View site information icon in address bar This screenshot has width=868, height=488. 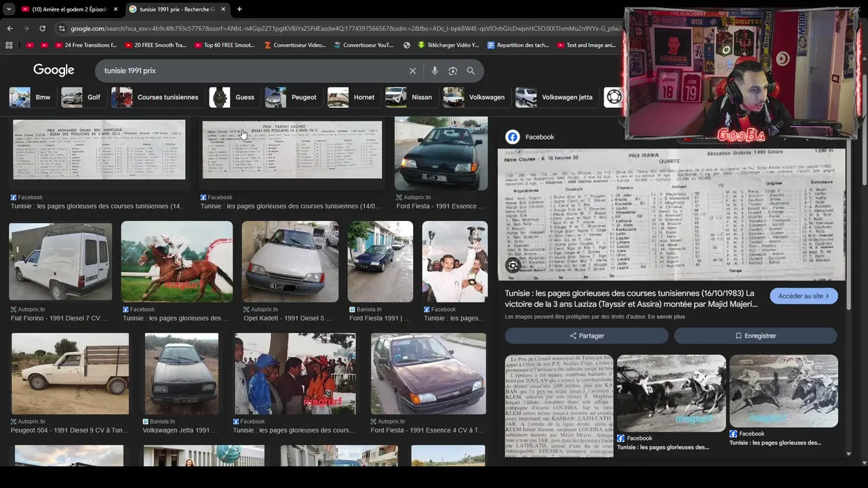click(x=62, y=28)
